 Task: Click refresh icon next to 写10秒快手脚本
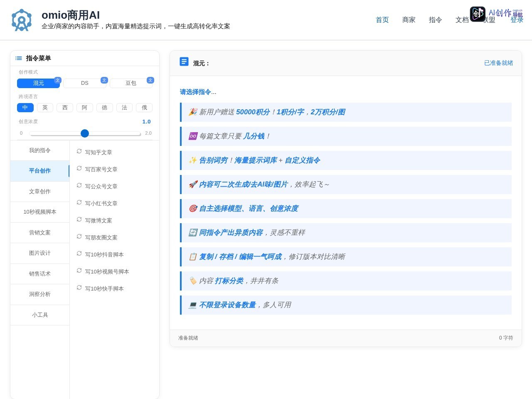pyautogui.click(x=79, y=288)
